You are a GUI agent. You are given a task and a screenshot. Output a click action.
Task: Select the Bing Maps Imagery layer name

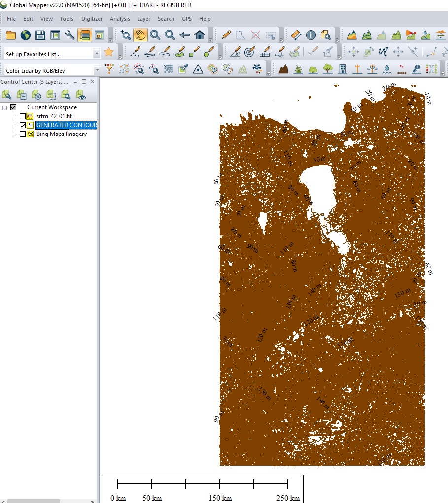(x=61, y=134)
